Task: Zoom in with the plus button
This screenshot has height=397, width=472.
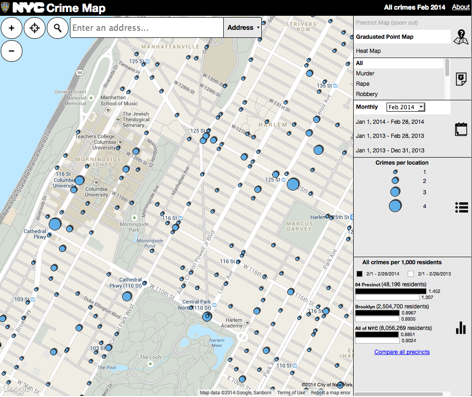Action: pyautogui.click(x=12, y=28)
